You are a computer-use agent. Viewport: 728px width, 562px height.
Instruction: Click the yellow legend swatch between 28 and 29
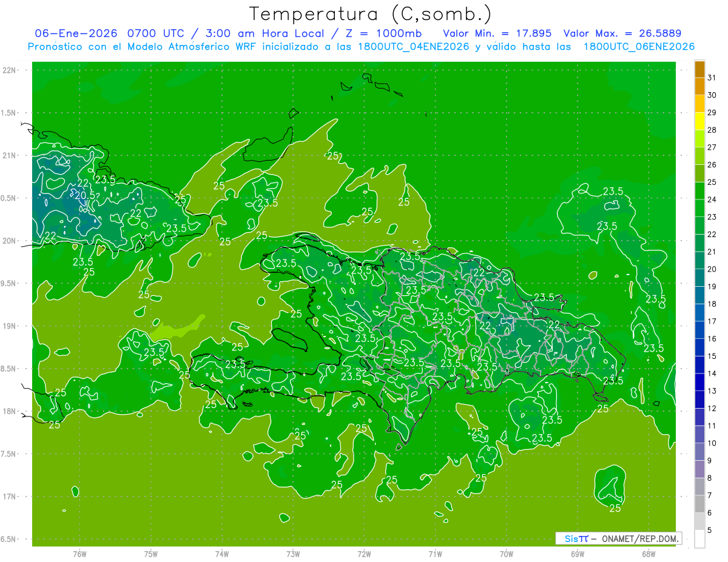pyautogui.click(x=699, y=121)
